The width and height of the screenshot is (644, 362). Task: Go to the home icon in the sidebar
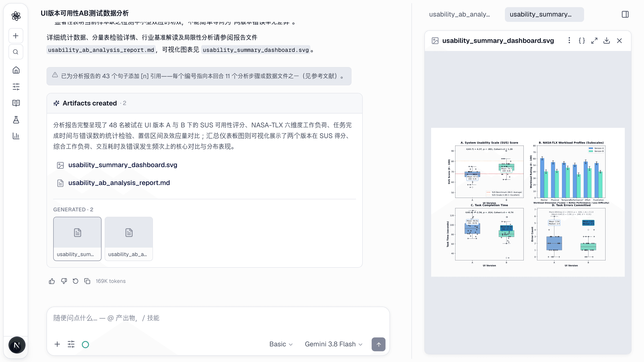tap(16, 70)
